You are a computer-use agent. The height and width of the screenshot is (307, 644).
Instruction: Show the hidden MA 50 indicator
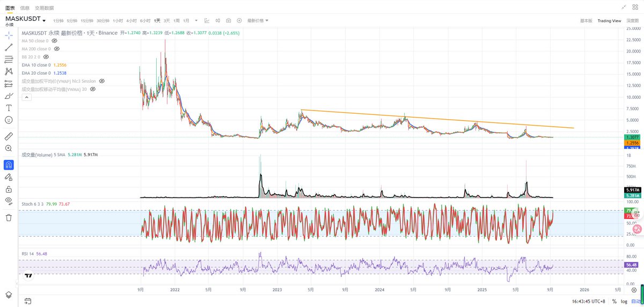[x=55, y=41]
